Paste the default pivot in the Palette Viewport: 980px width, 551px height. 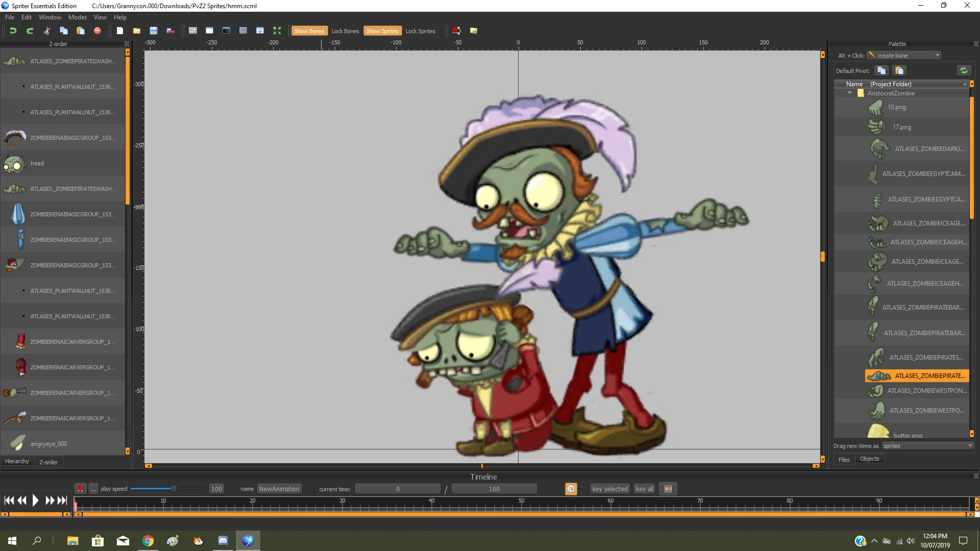(899, 70)
